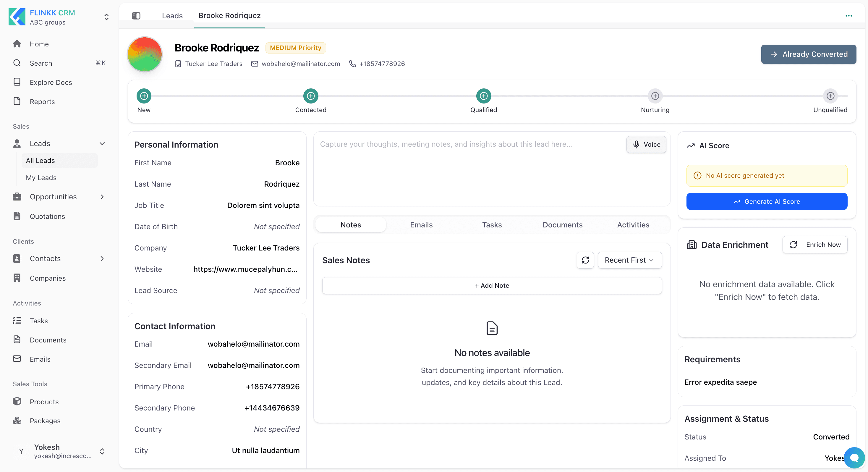This screenshot has width=868, height=472.
Task: Click the AI Score trend icon
Action: [x=691, y=146]
